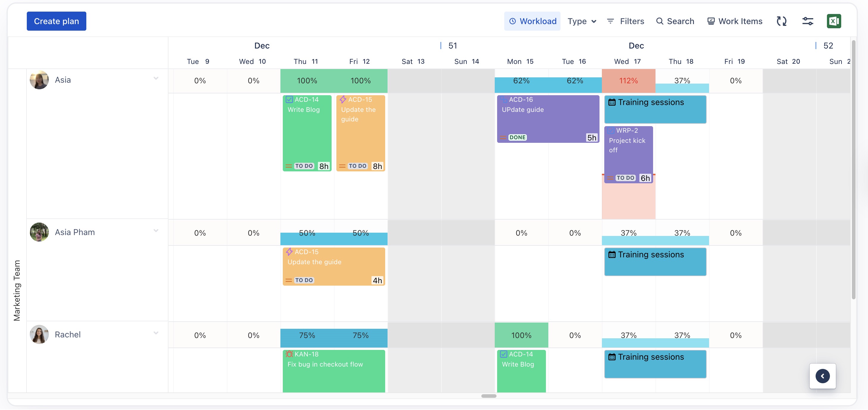This screenshot has height=410, width=868.
Task: Click the Search magnifier icon
Action: (659, 21)
